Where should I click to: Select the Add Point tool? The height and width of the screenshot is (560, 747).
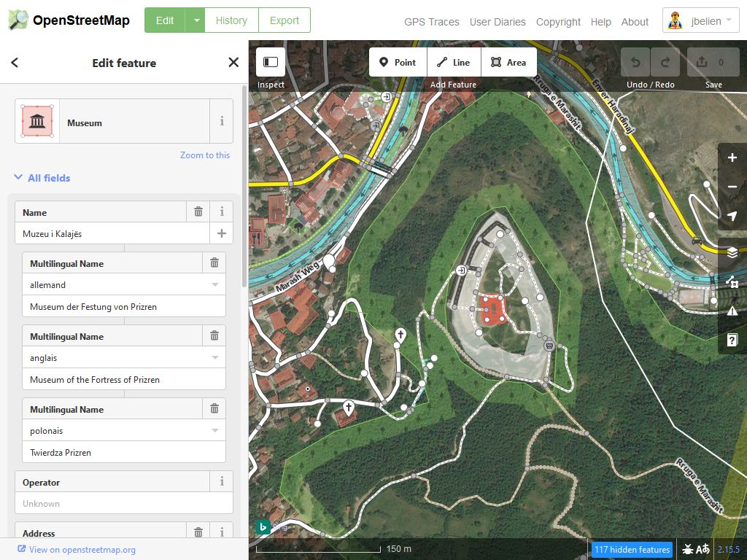tap(398, 63)
